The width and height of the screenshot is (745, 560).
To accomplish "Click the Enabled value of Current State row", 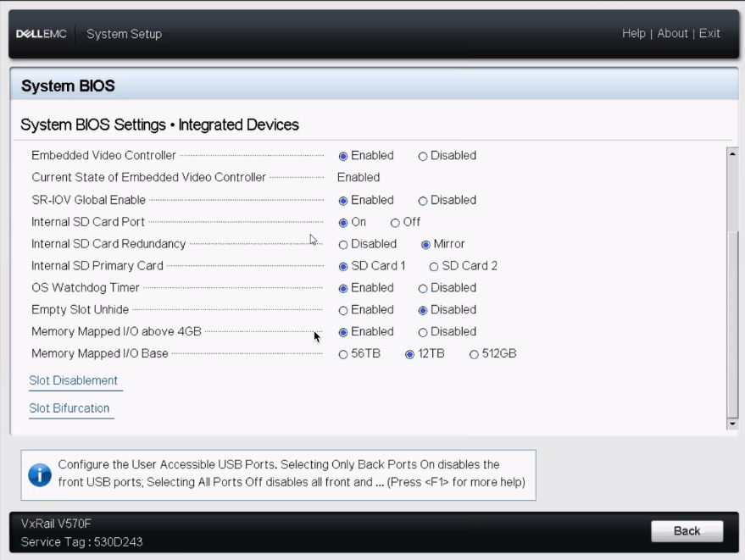I will coord(359,177).
